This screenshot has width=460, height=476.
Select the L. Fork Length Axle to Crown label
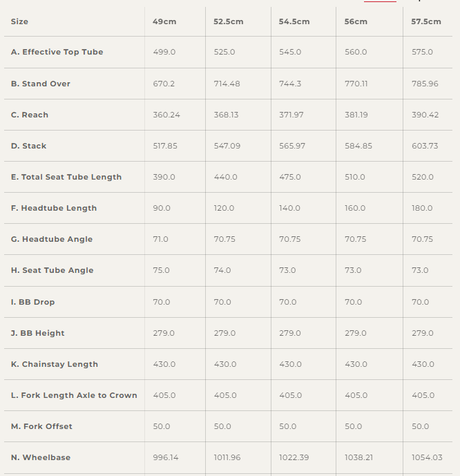(x=74, y=395)
